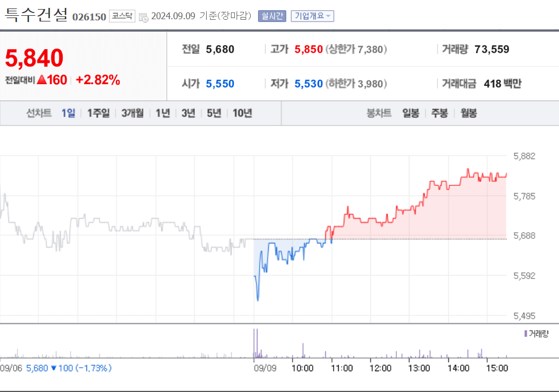Click the upper limit text 상한가 7,380

(x=356, y=49)
